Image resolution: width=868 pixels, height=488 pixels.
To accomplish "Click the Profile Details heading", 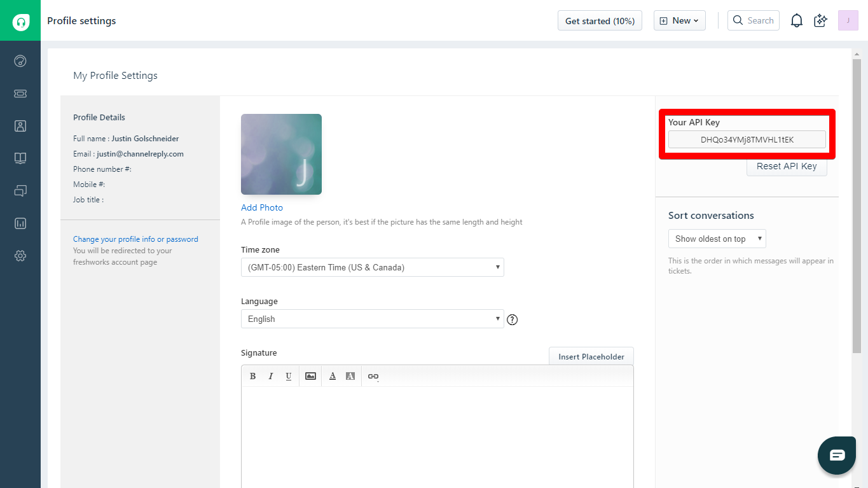I will 99,117.
